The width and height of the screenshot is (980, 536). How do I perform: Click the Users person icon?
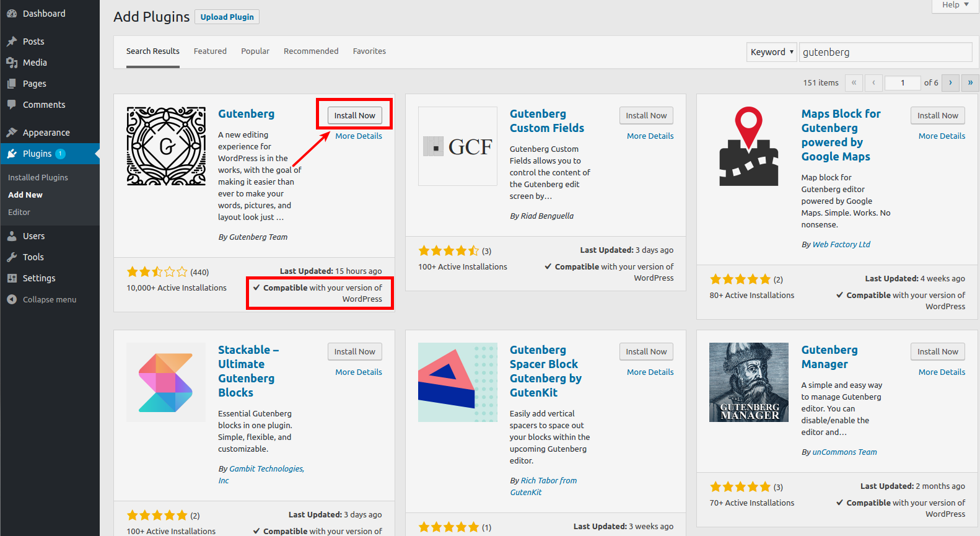pos(12,236)
